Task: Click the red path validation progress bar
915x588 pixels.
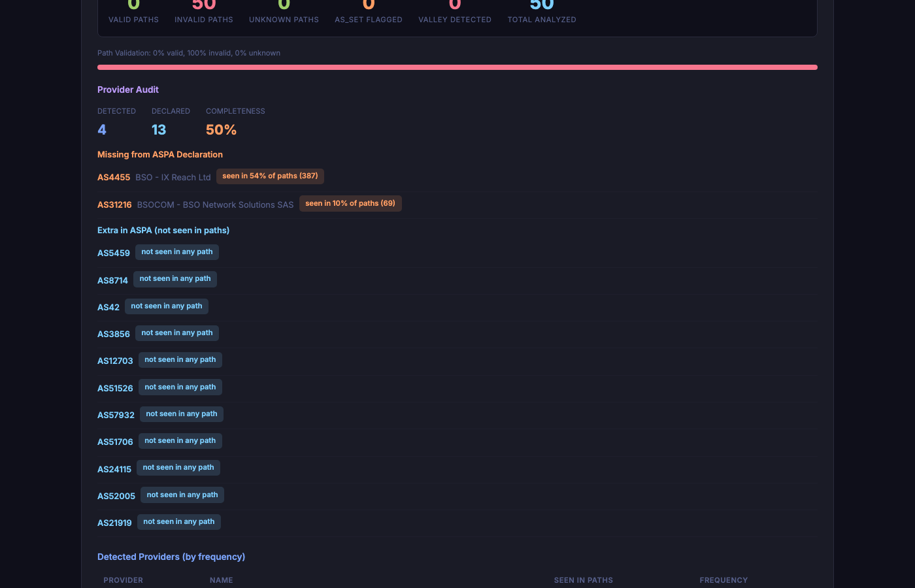Action: (457, 67)
